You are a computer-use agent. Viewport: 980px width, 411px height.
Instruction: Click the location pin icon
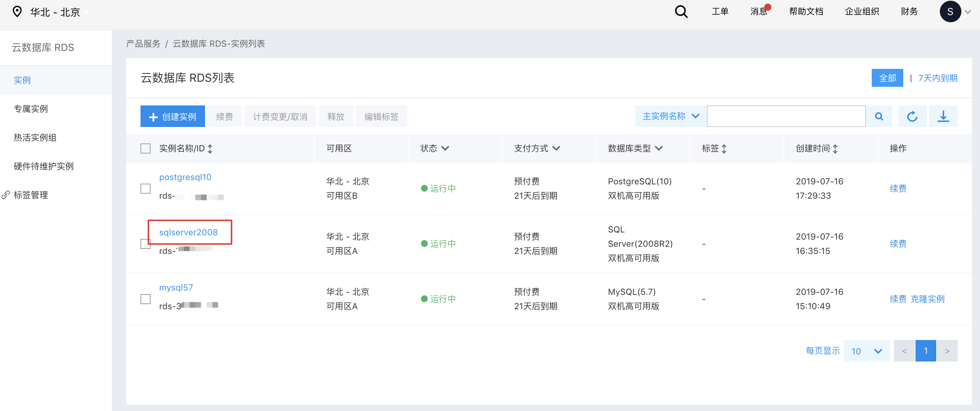tap(17, 12)
